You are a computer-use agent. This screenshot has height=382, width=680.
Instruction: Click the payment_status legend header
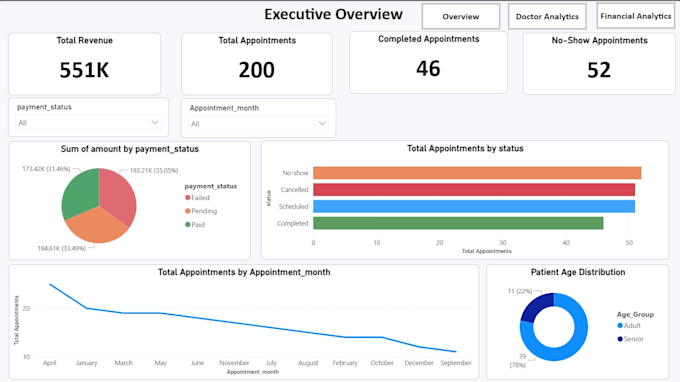click(211, 186)
